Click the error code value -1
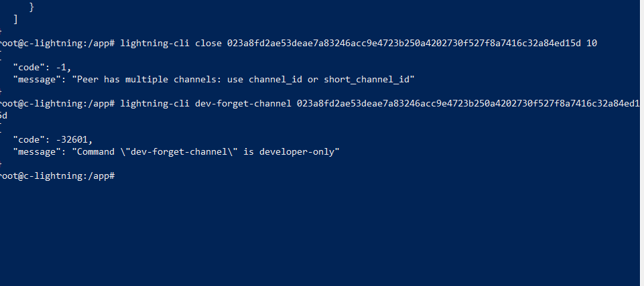 (x=62, y=68)
